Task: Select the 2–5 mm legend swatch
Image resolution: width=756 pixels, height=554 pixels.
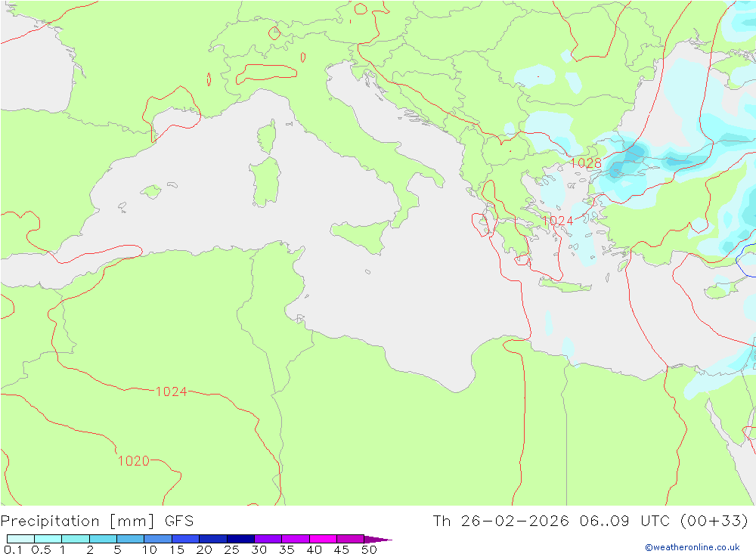Action: pyautogui.click(x=103, y=539)
